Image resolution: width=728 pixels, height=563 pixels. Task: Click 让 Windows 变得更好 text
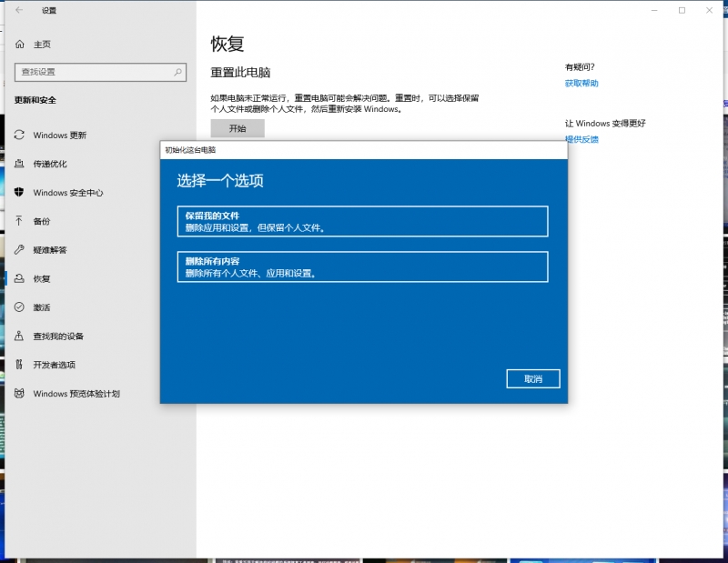click(605, 123)
